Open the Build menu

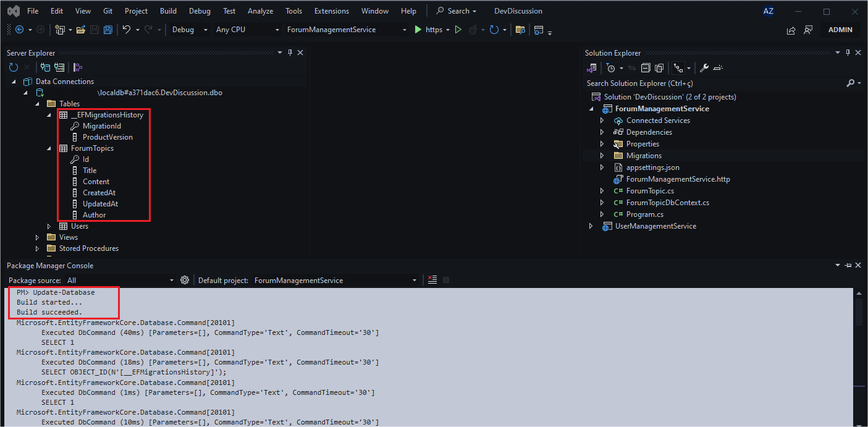[x=168, y=11]
